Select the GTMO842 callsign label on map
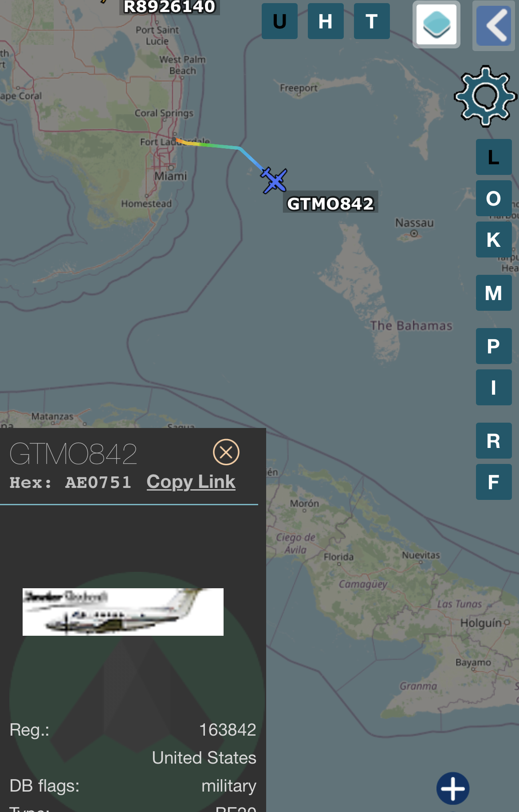The image size is (519, 812). pos(330,203)
